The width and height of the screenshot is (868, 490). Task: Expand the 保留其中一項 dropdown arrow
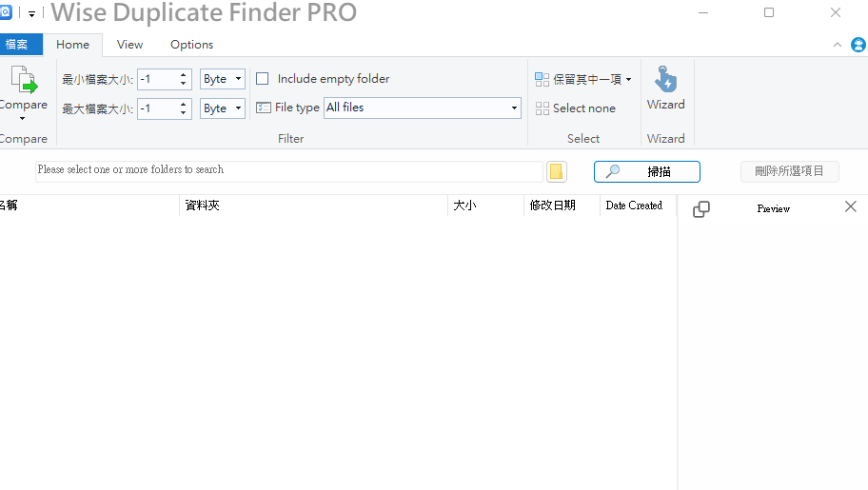coord(628,80)
